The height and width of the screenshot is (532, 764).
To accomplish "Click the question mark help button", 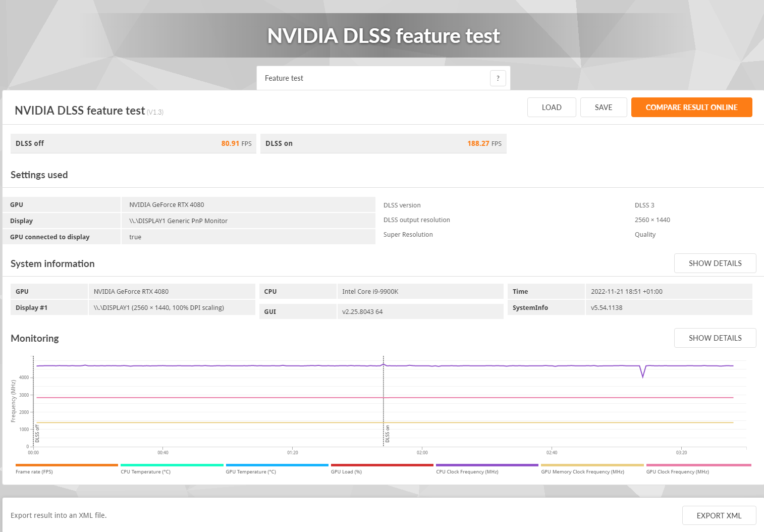I will (x=498, y=78).
